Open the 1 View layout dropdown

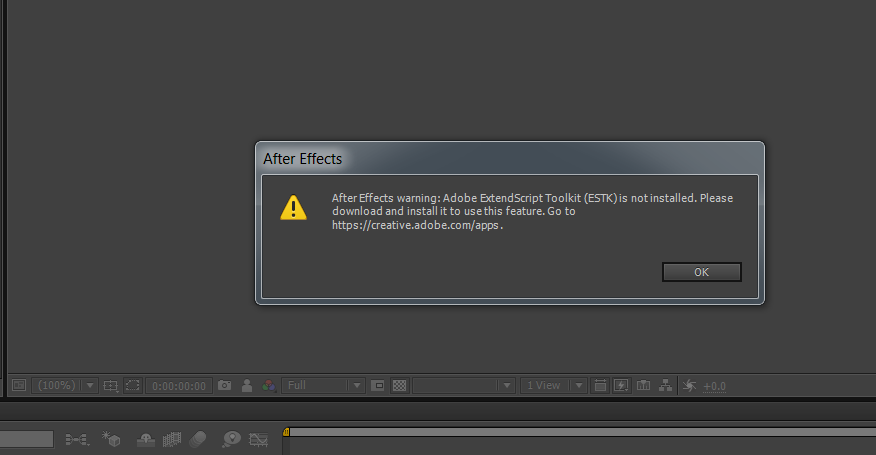554,386
